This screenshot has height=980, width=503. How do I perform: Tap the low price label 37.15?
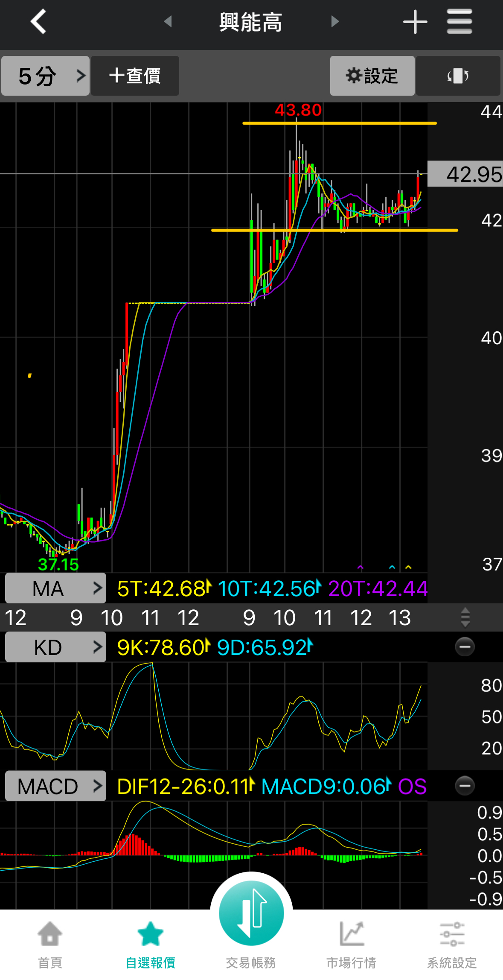58,565
